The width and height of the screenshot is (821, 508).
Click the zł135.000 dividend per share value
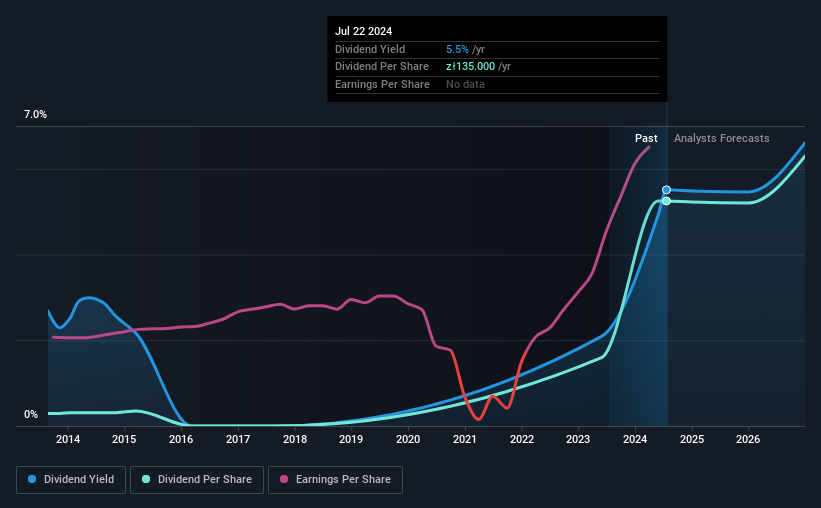[x=470, y=67]
